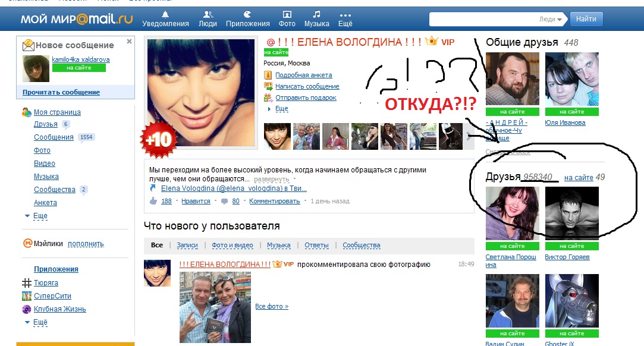This screenshot has height=346, width=644.
Task: Open Друзья in left sidebar
Action: (46, 124)
